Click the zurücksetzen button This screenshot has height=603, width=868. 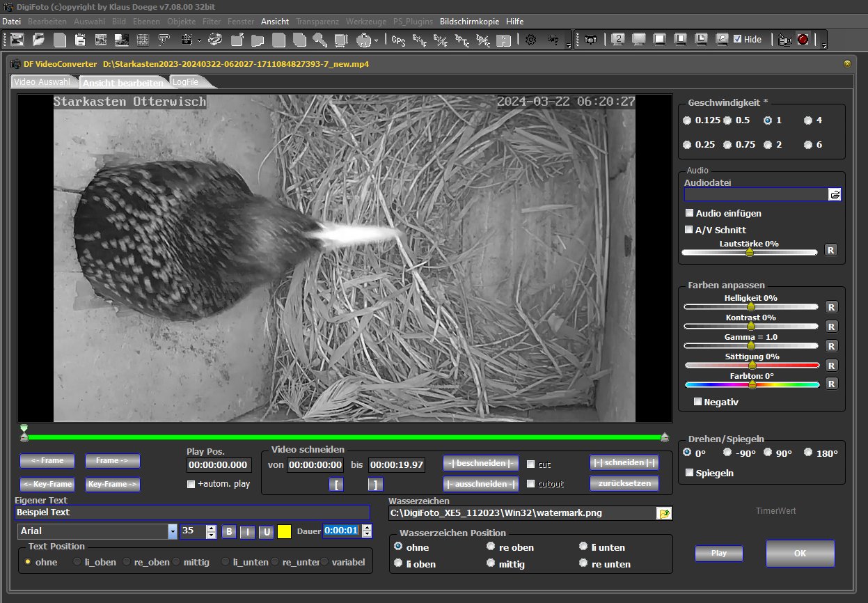tap(624, 483)
